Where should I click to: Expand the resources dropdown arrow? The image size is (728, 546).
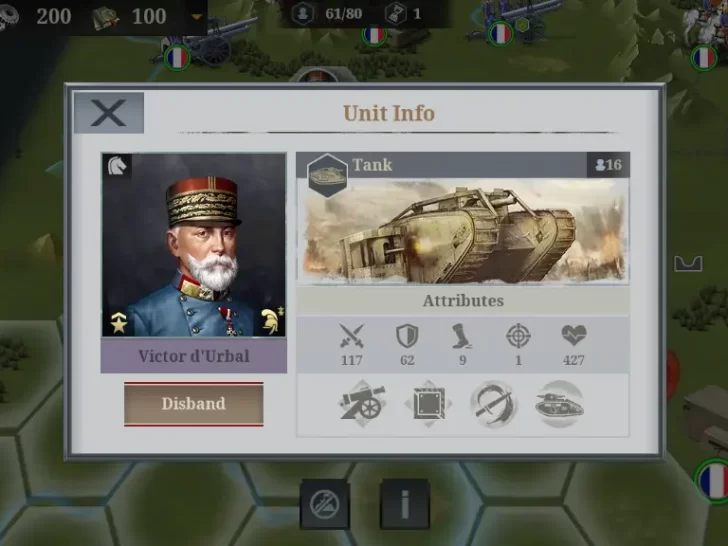tap(197, 17)
